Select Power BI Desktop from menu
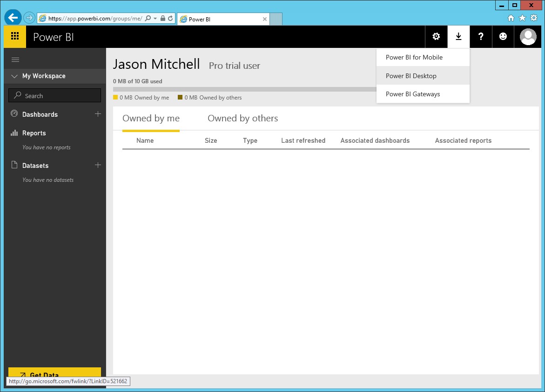This screenshot has height=392, width=545. pyautogui.click(x=423, y=76)
